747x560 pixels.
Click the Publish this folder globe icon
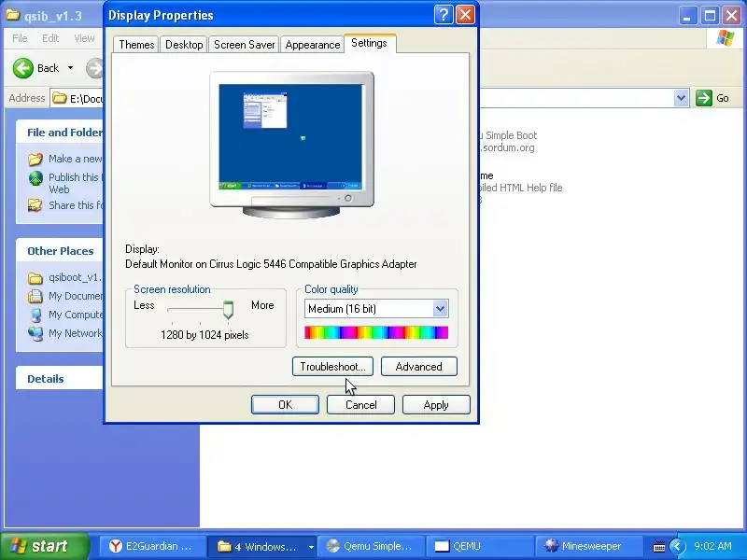click(35, 178)
